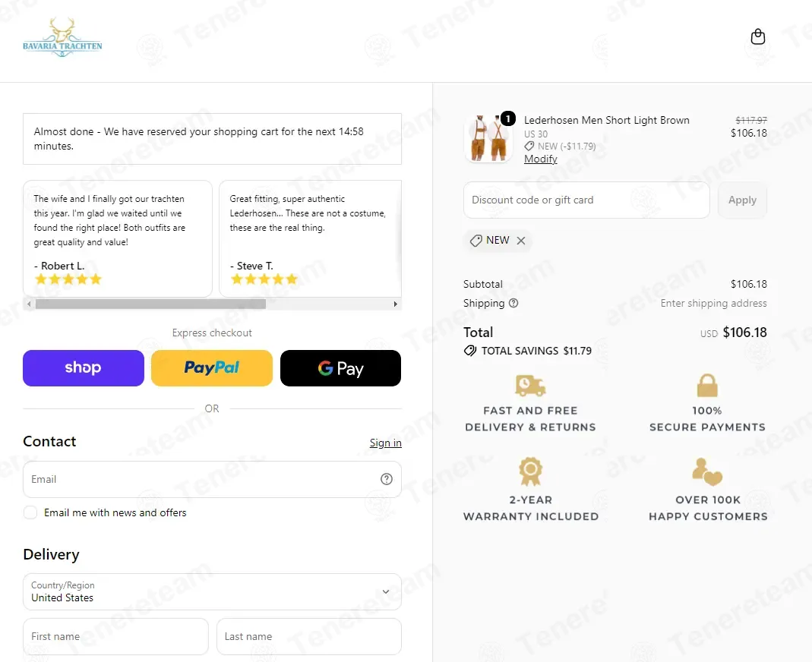This screenshot has height=662, width=812.
Task: Expand the Country/Region dropdown
Action: [212, 591]
